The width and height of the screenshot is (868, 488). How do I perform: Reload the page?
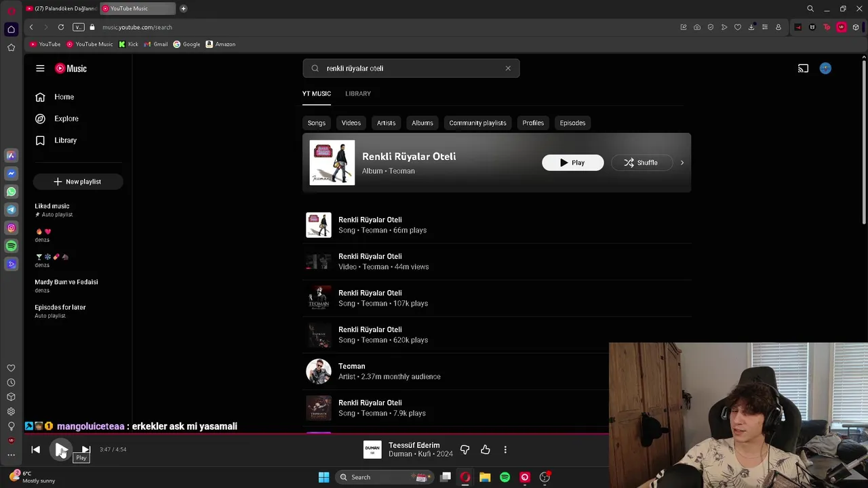(x=61, y=27)
